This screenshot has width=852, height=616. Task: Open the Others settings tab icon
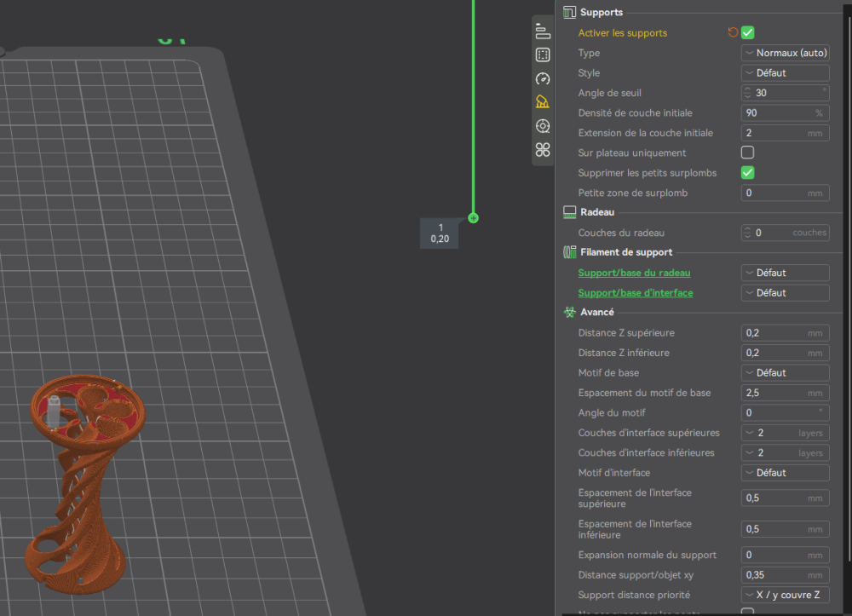[542, 126]
